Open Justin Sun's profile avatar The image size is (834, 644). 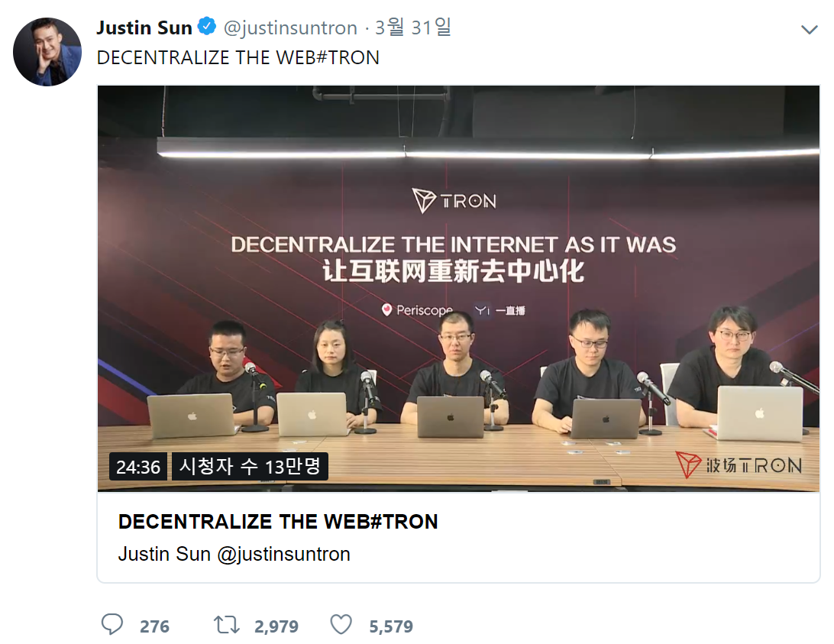(47, 52)
